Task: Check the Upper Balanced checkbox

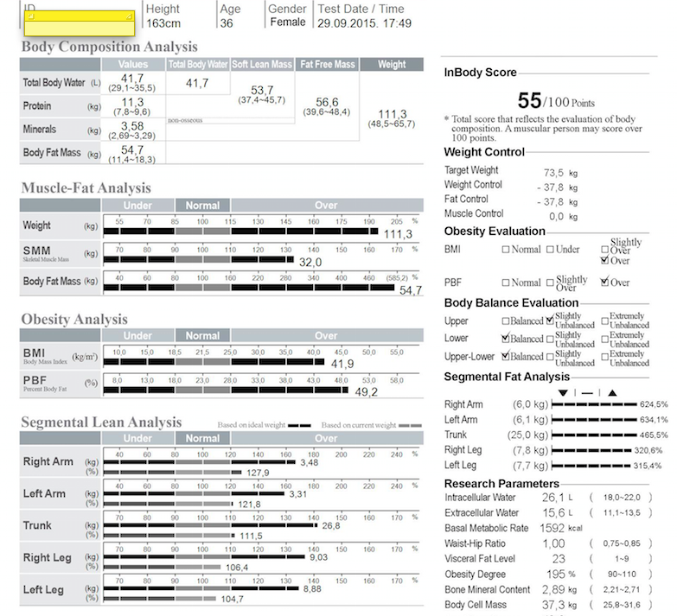Action: 506,321
